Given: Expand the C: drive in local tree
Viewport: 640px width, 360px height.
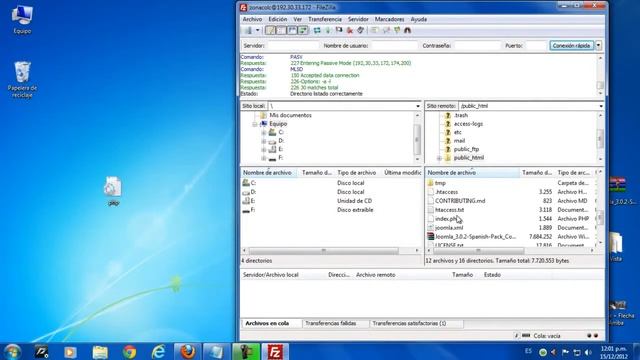Looking at the screenshot, I should click(x=264, y=133).
